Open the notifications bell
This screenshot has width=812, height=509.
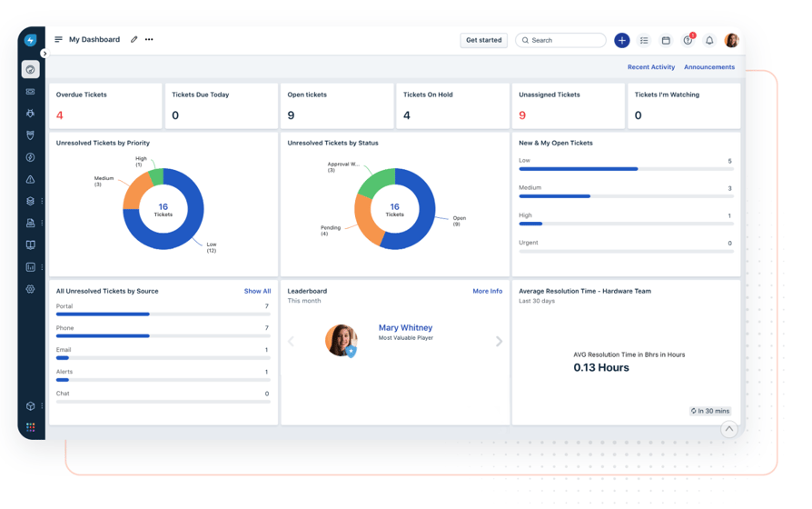coord(709,40)
